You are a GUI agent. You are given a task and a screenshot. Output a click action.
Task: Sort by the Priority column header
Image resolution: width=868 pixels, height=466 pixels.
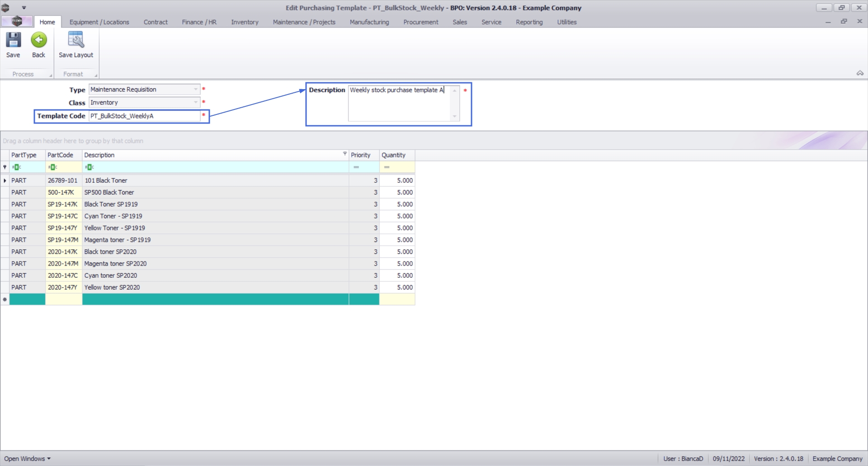(364, 155)
